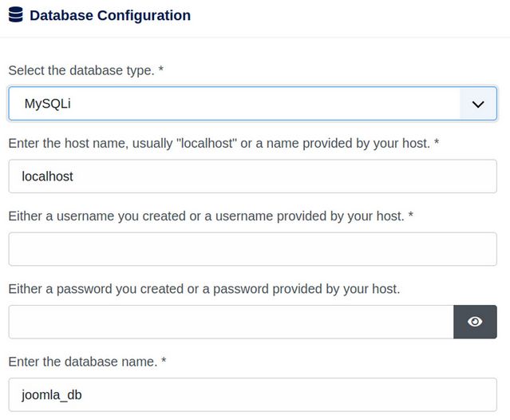Expand database type via chevron arrow

pyautogui.click(x=478, y=104)
